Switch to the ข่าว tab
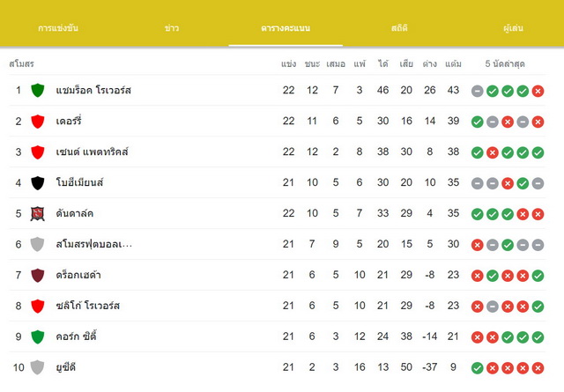Image resolution: width=564 pixels, height=392 pixels. [x=172, y=28]
